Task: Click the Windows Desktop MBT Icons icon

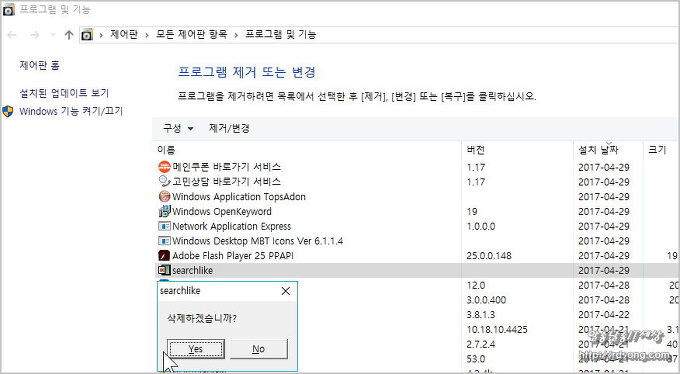Action: click(164, 241)
